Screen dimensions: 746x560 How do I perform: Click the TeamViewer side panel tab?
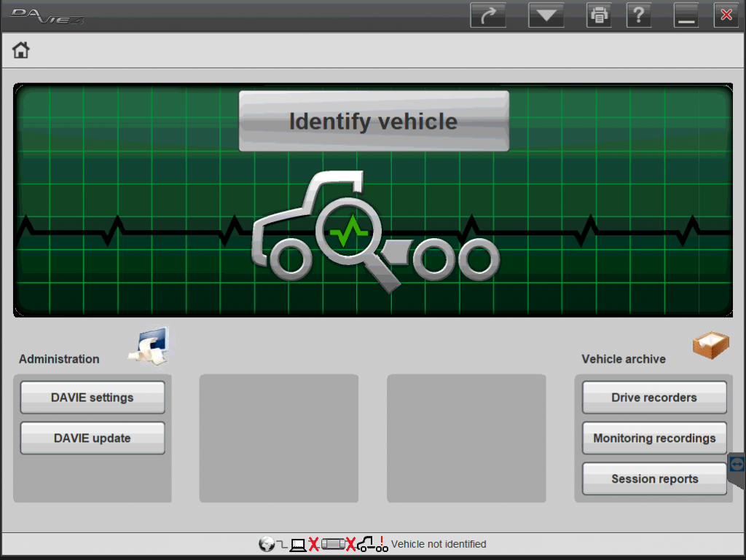pos(737,470)
